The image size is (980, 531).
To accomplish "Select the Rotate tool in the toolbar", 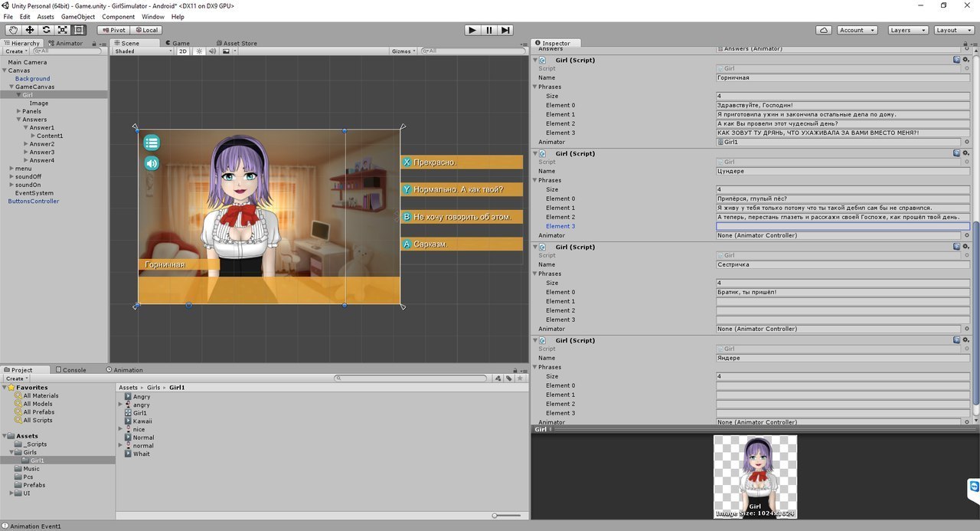I will point(46,30).
